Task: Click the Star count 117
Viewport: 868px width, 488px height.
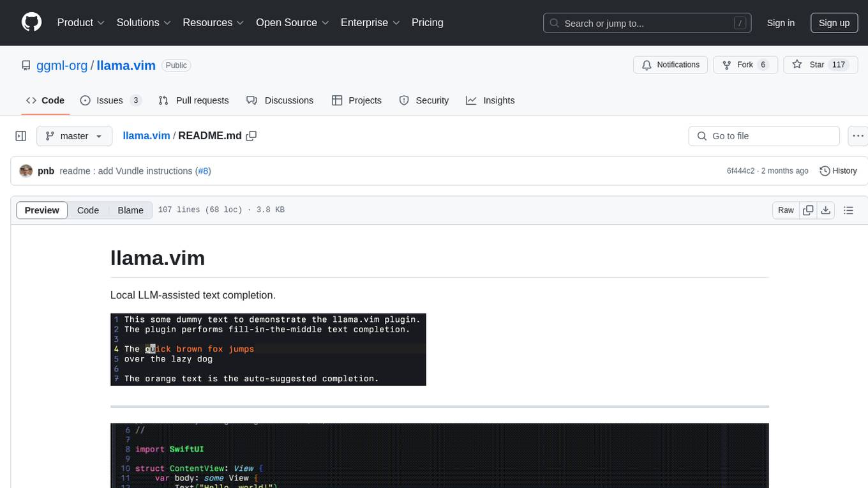Action: click(x=839, y=65)
